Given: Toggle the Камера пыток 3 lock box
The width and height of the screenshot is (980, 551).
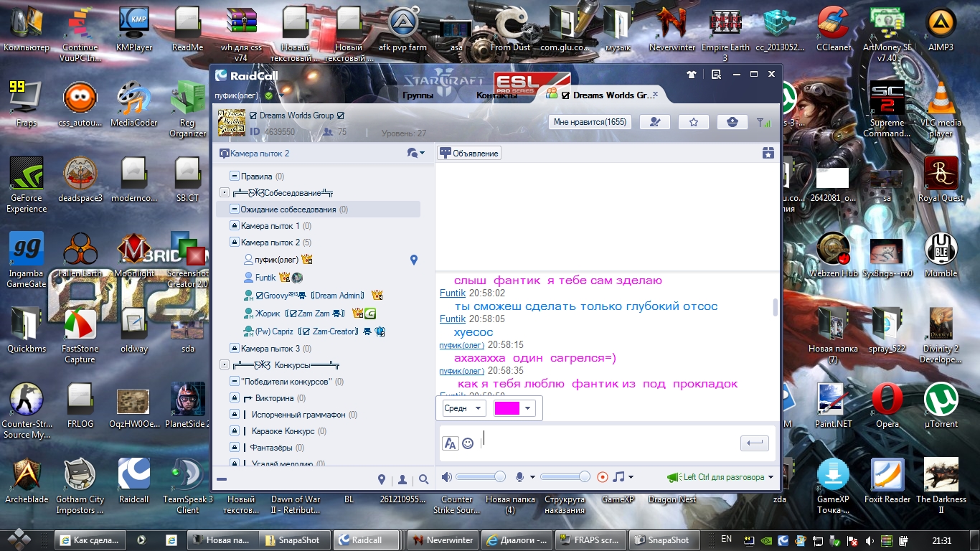Looking at the screenshot, I should click(x=234, y=348).
